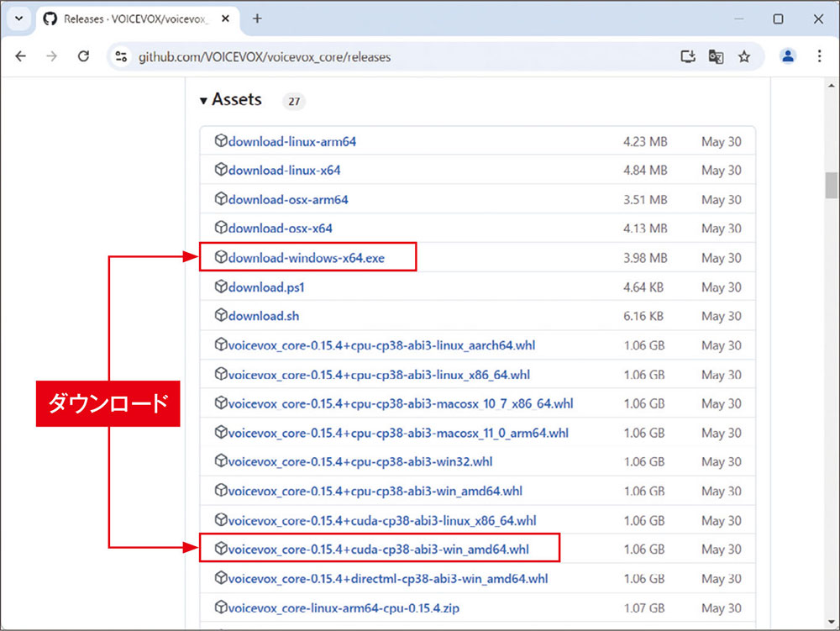Bookmark this page with the star icon
The width and height of the screenshot is (840, 631).
(743, 57)
